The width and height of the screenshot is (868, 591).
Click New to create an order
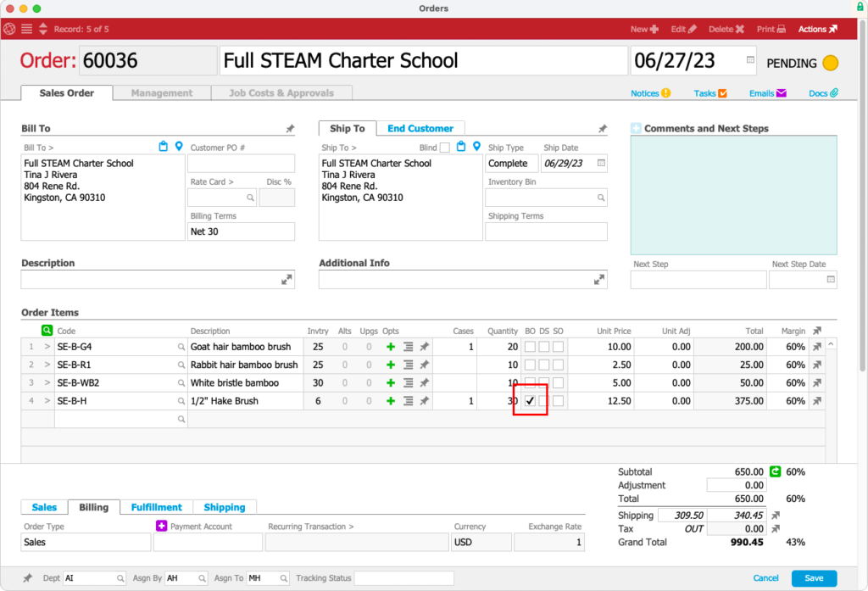pyautogui.click(x=643, y=28)
